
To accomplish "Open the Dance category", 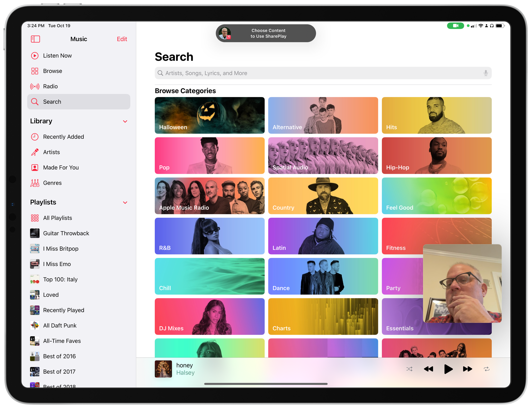I will pyautogui.click(x=323, y=276).
